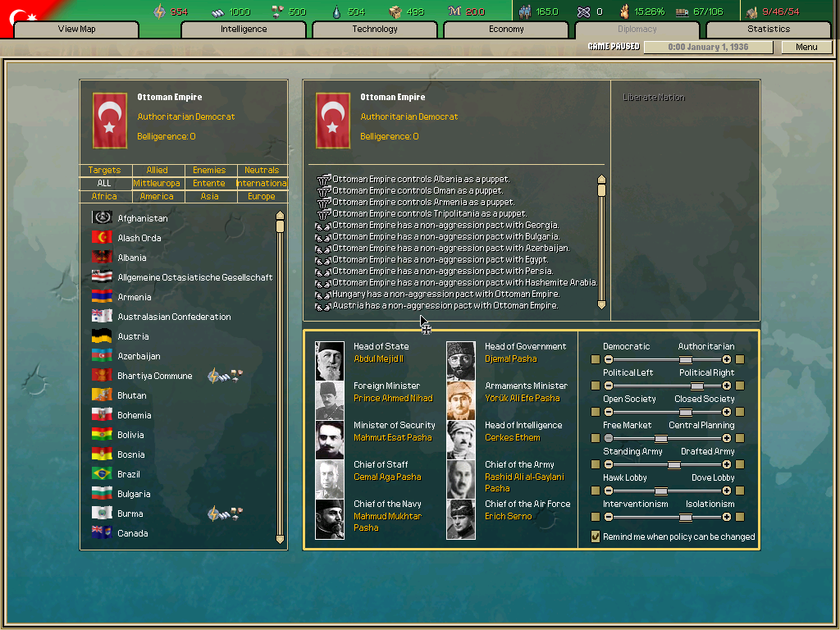Uncheck 'Remind me when policy can be changed'

point(595,536)
